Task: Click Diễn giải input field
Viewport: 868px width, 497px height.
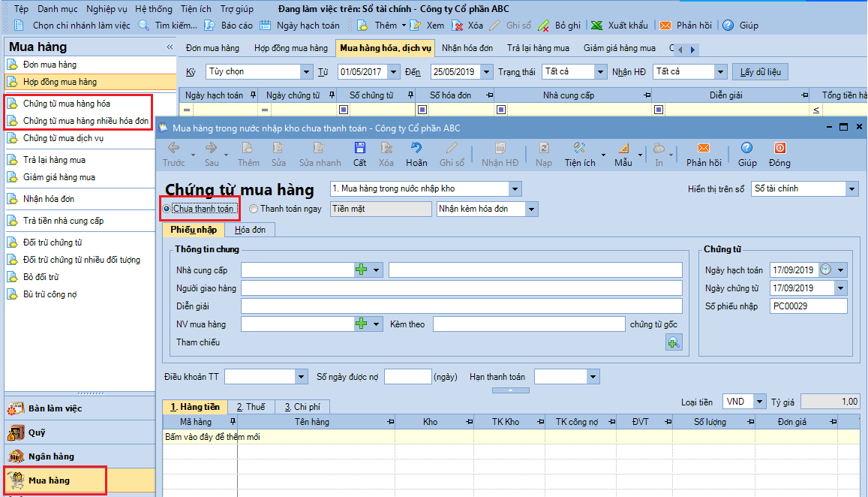Action: (461, 306)
